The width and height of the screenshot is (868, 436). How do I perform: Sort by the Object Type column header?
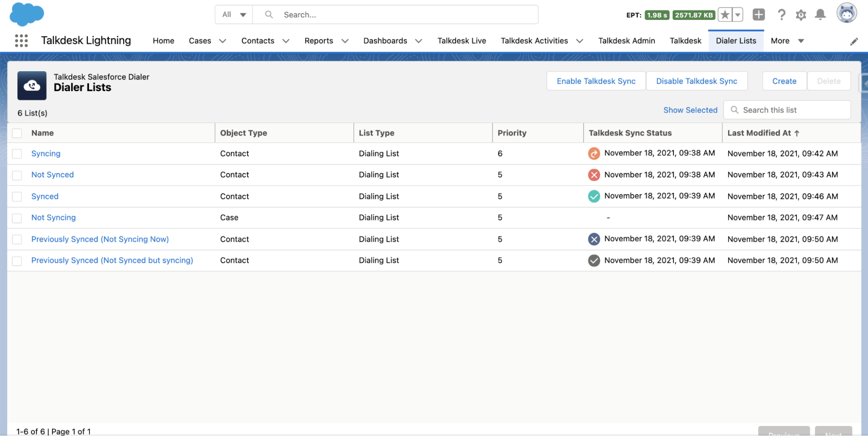coord(244,133)
